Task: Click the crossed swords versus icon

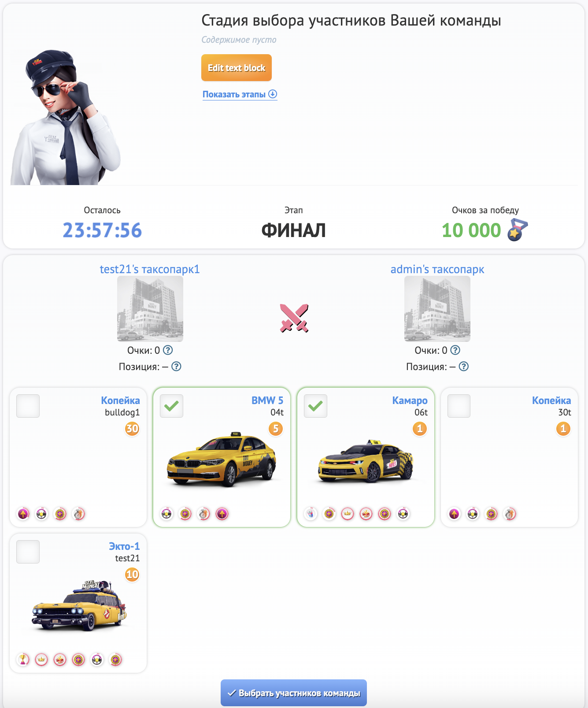Action: (x=294, y=318)
